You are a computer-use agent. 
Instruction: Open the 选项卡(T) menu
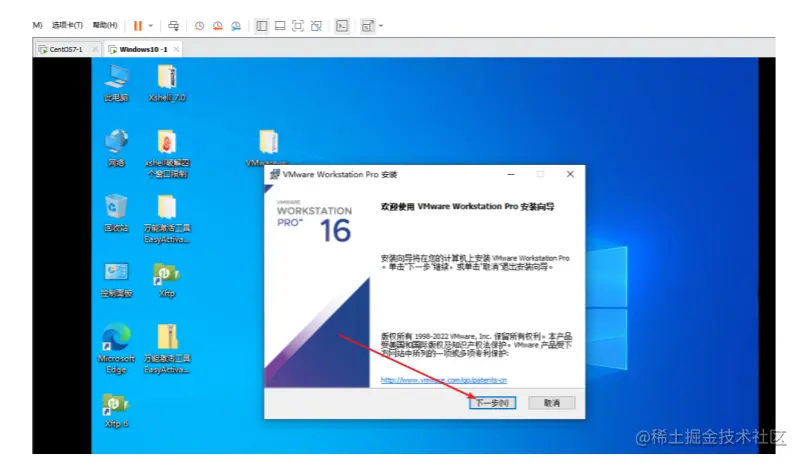[67, 25]
